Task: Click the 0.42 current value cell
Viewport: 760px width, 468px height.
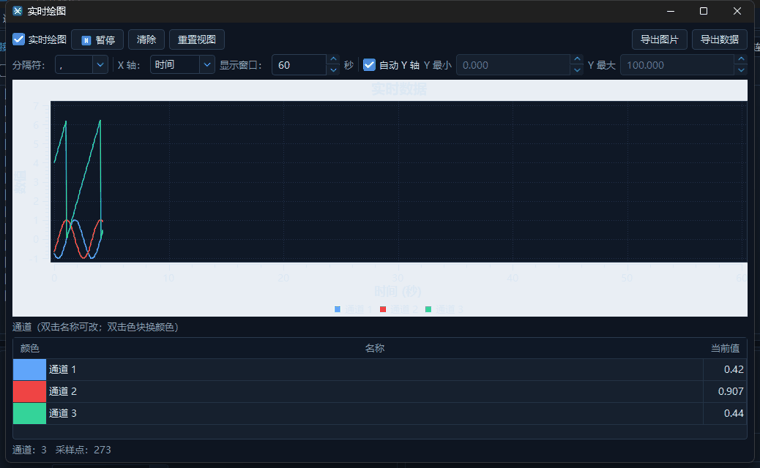Action: coord(725,369)
